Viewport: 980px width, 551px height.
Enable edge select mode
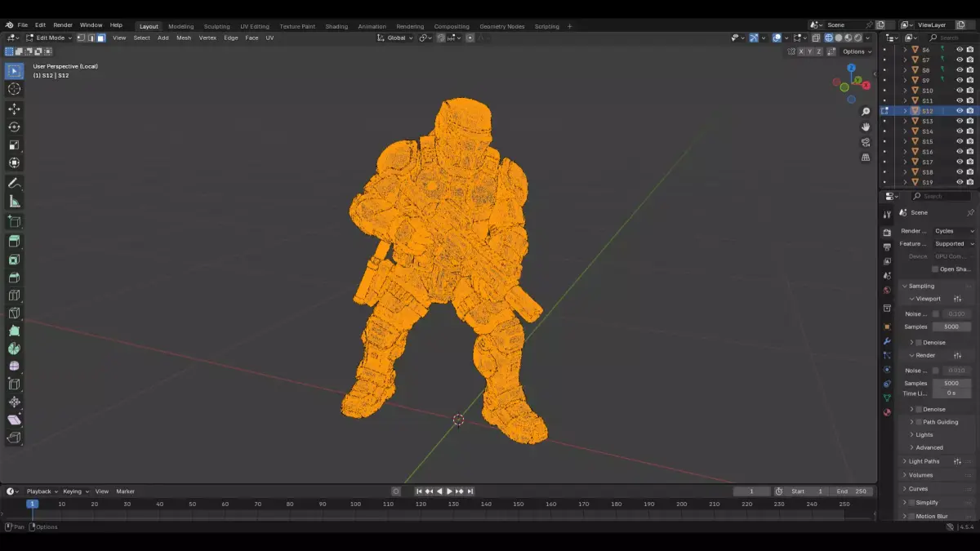[x=91, y=38]
